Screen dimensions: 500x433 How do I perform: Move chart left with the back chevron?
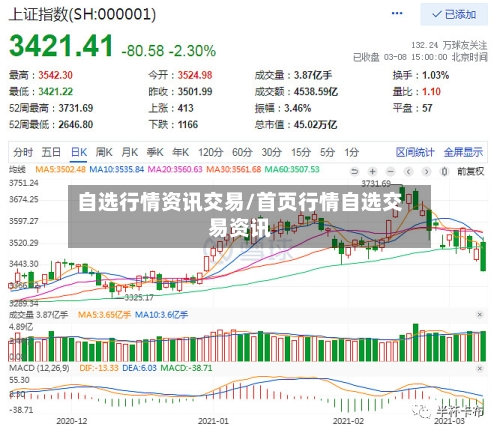click(x=408, y=172)
